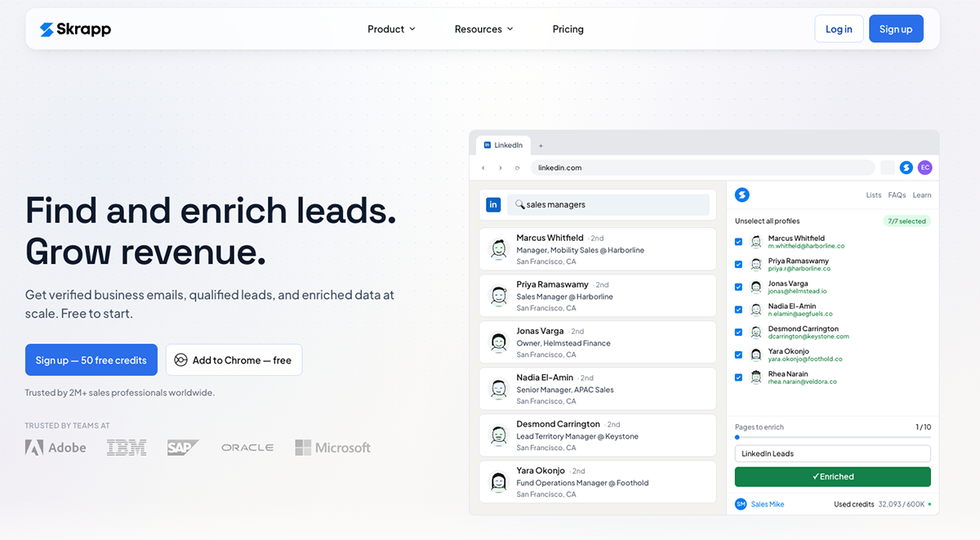Viewport: 980px width, 540px height.
Task: Click email rhea.narain@veldora.co
Action: point(803,382)
